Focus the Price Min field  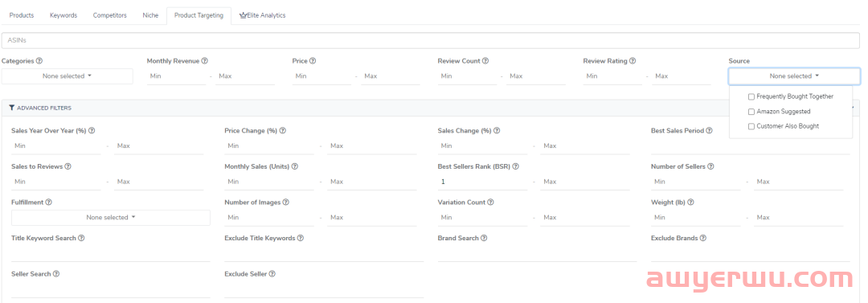(x=321, y=76)
